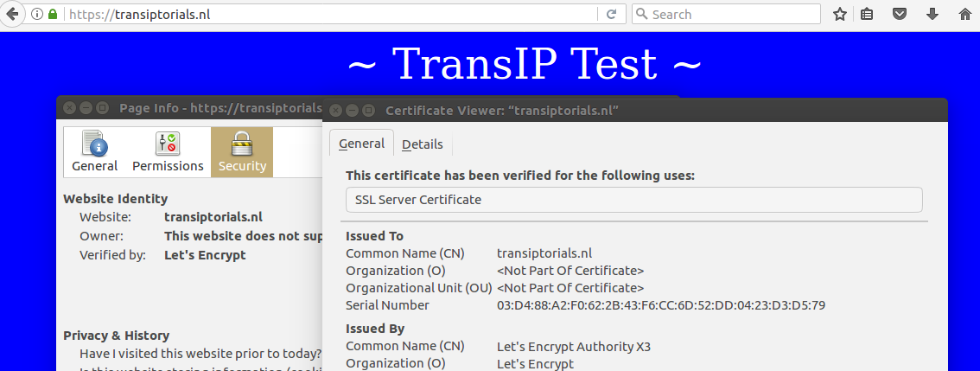Go to home page via house icon
The width and height of the screenshot is (980, 371).
pos(965,14)
